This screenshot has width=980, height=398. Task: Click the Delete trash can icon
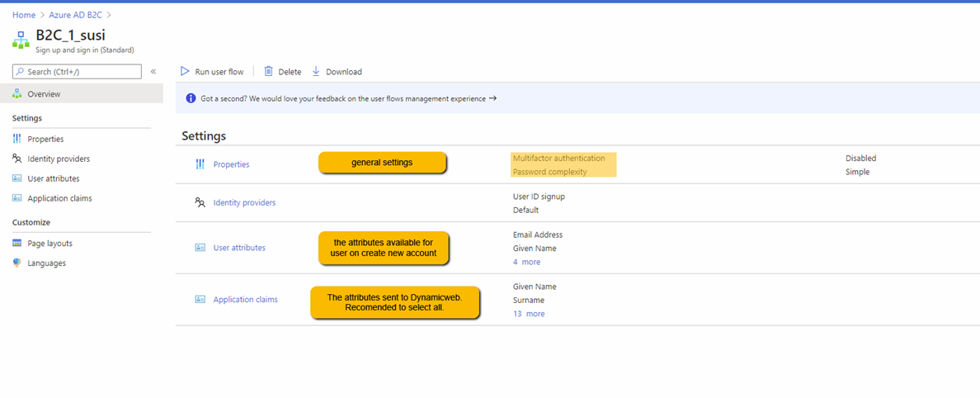point(268,72)
